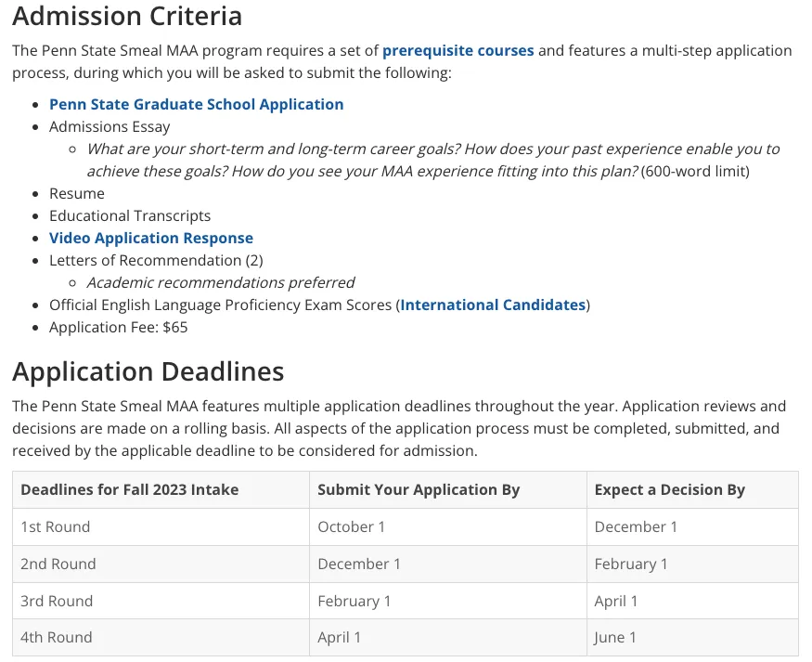The image size is (812, 662).
Task: Click the 'Submit Your Application By' column header
Action: click(418, 489)
